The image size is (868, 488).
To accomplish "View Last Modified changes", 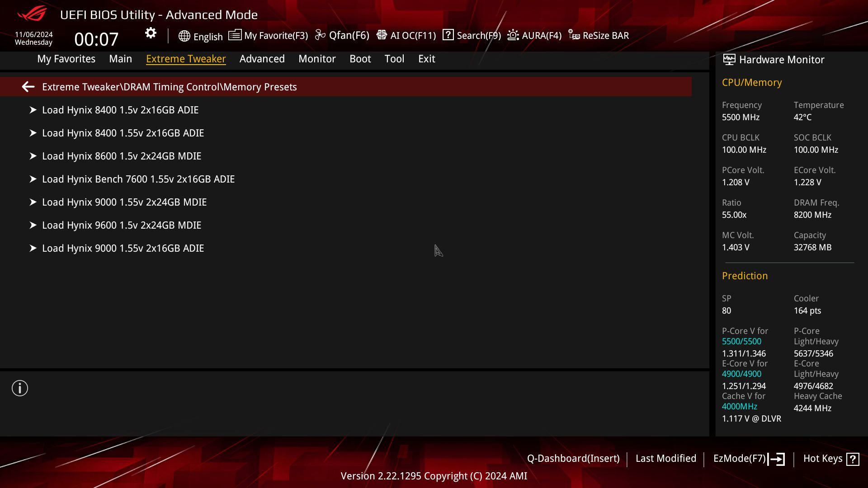I will 666,458.
